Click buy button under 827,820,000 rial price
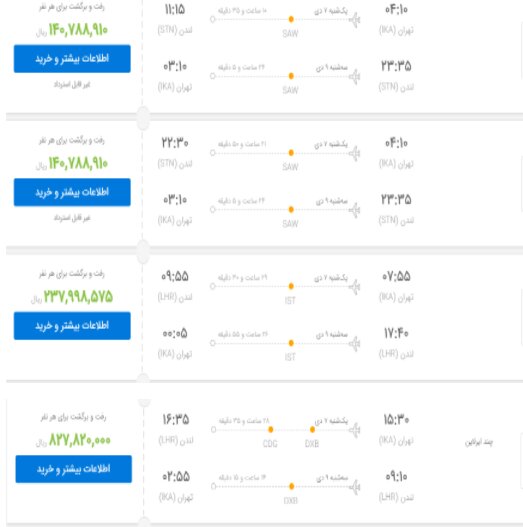 [74, 469]
